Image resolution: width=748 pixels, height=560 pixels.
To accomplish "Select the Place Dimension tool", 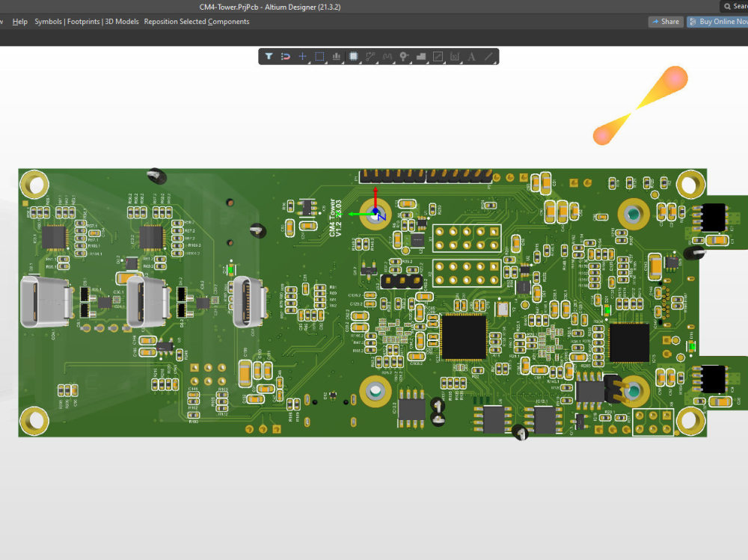I will tap(455, 56).
